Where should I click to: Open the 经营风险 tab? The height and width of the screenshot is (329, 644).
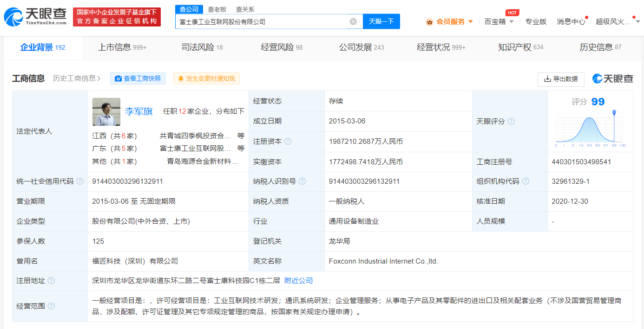click(282, 47)
